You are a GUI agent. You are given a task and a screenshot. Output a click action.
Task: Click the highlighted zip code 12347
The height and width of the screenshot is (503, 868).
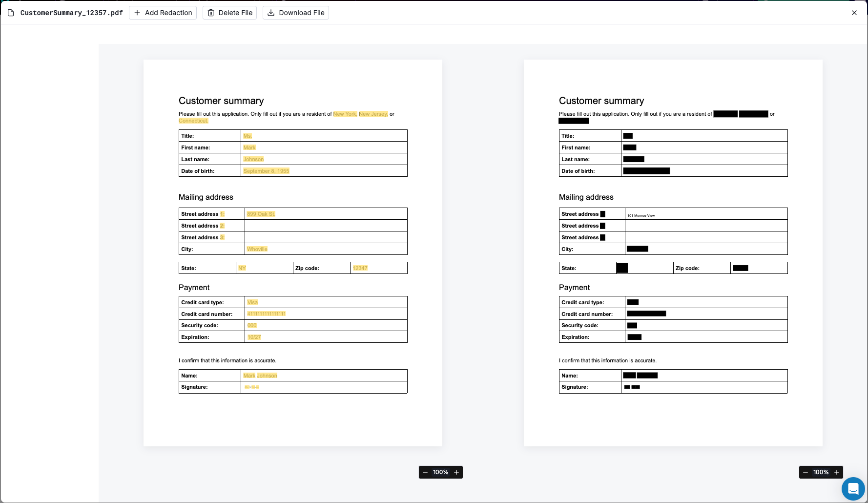[360, 268]
